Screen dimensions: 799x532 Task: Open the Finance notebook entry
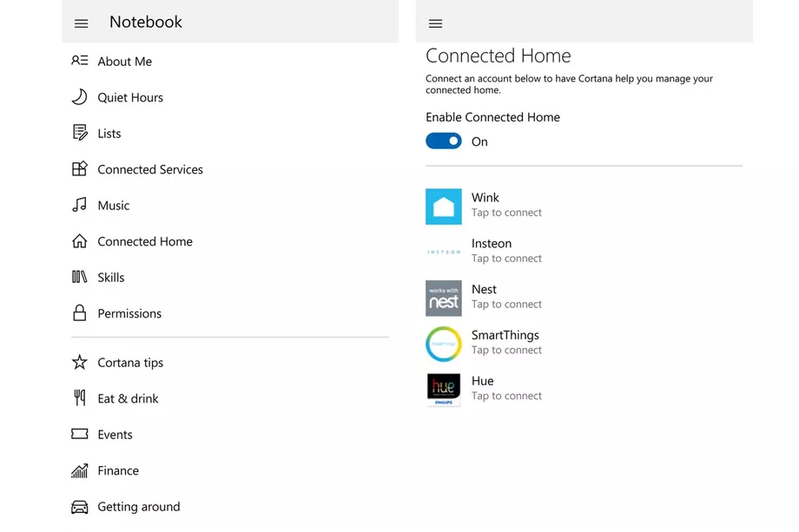pos(118,470)
